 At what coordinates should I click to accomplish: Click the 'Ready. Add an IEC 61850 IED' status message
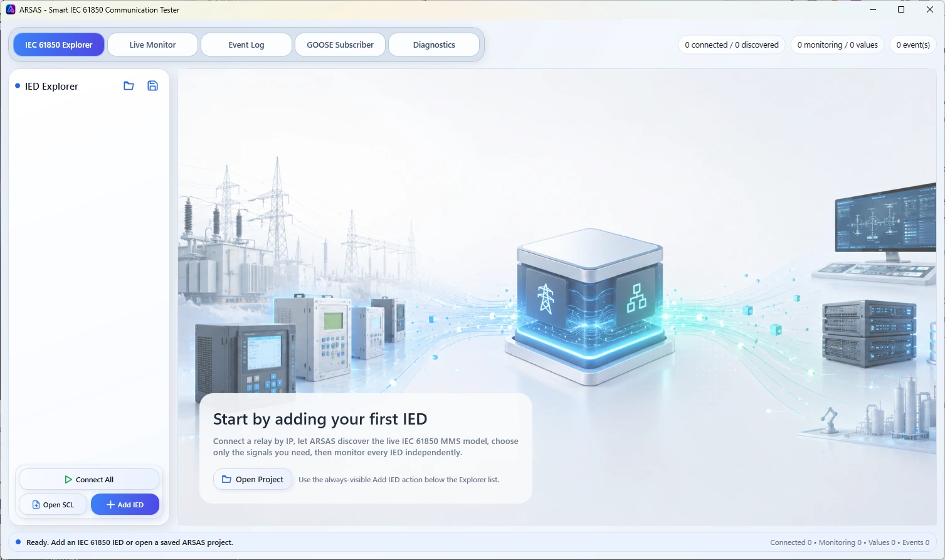[130, 542]
